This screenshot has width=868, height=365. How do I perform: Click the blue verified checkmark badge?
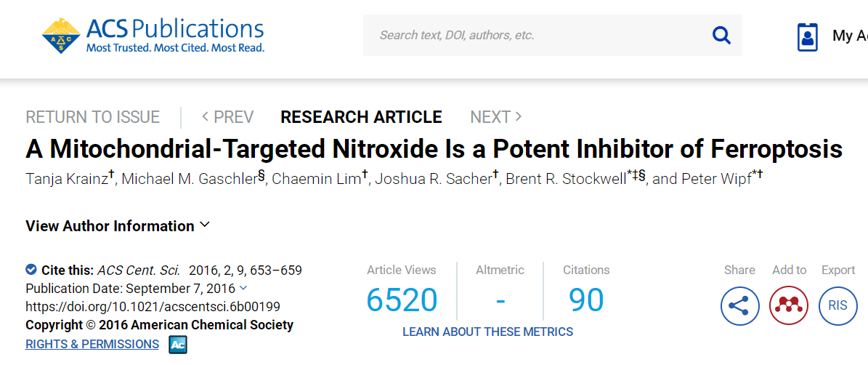(31, 270)
